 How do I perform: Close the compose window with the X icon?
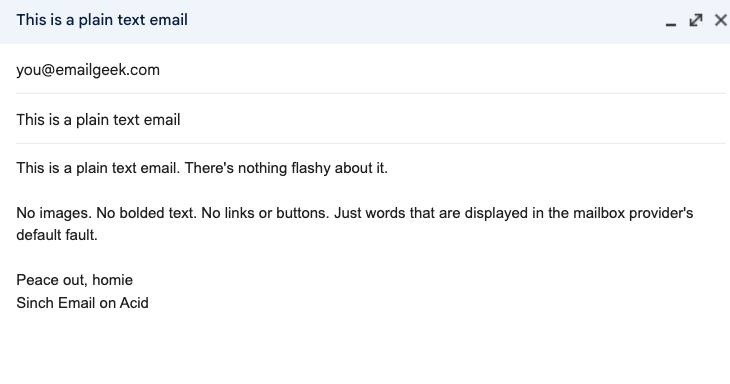721,20
